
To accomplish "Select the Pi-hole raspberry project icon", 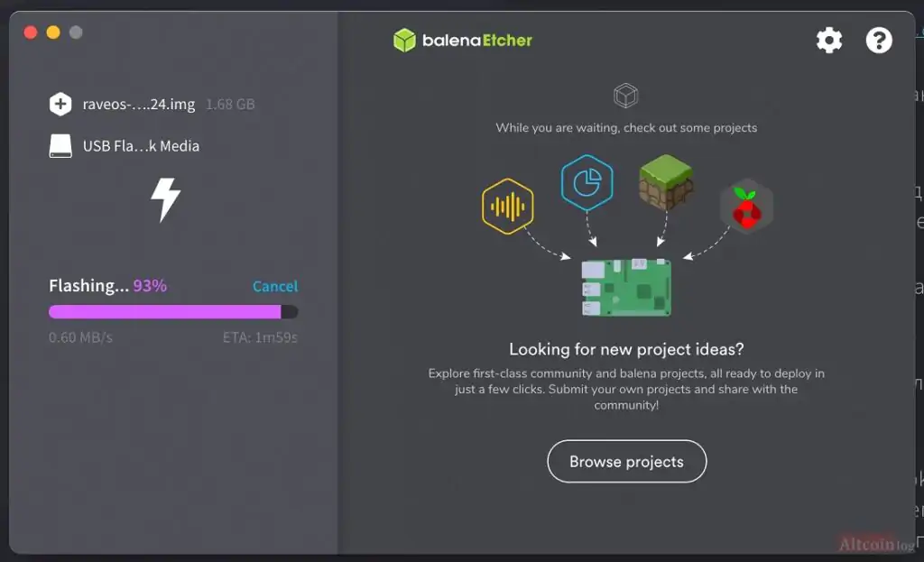I will 745,207.
